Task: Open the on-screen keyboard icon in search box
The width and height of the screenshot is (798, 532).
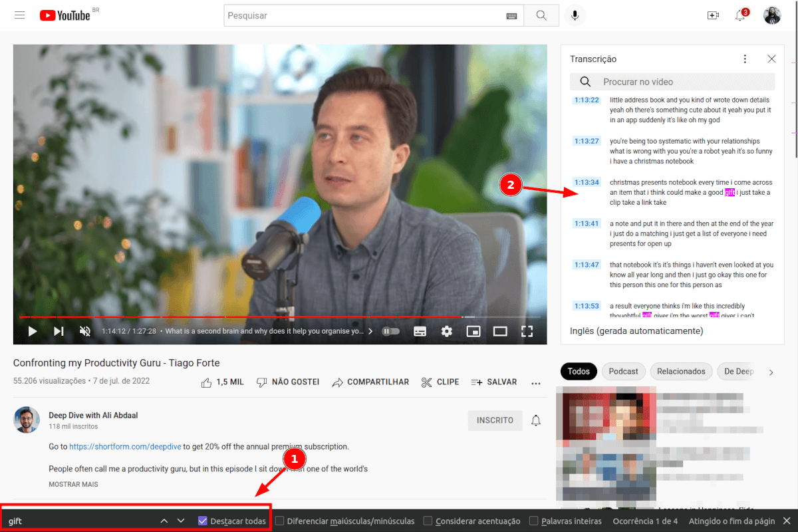Action: click(x=511, y=15)
